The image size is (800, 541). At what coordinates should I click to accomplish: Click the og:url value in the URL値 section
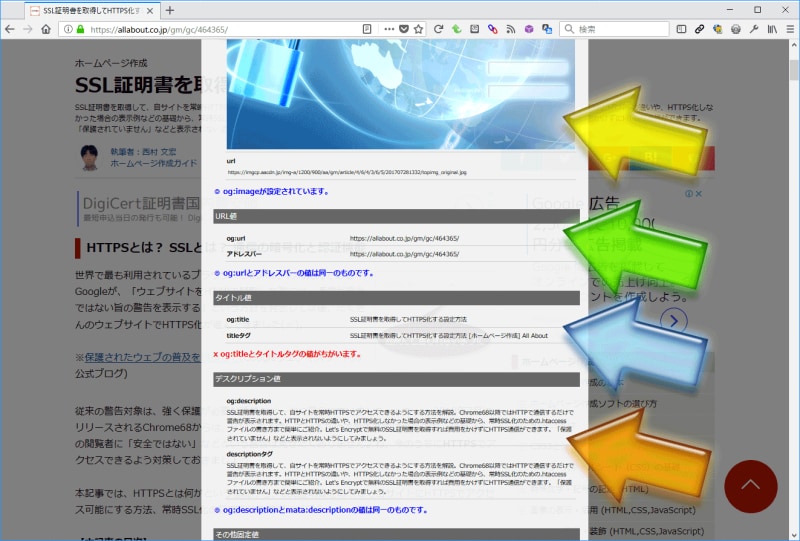(404, 238)
